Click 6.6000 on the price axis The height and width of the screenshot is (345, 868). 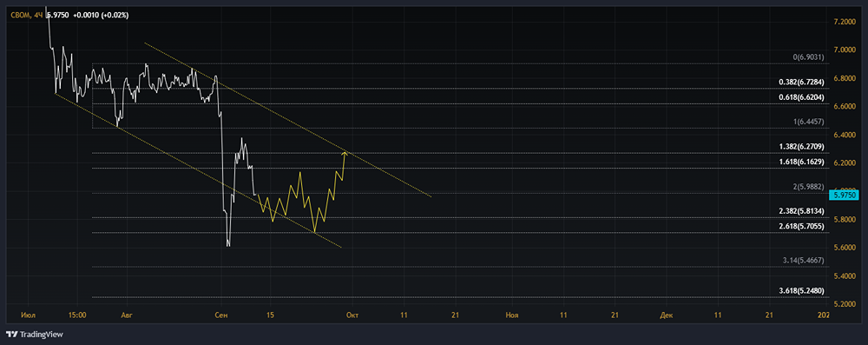tap(845, 107)
